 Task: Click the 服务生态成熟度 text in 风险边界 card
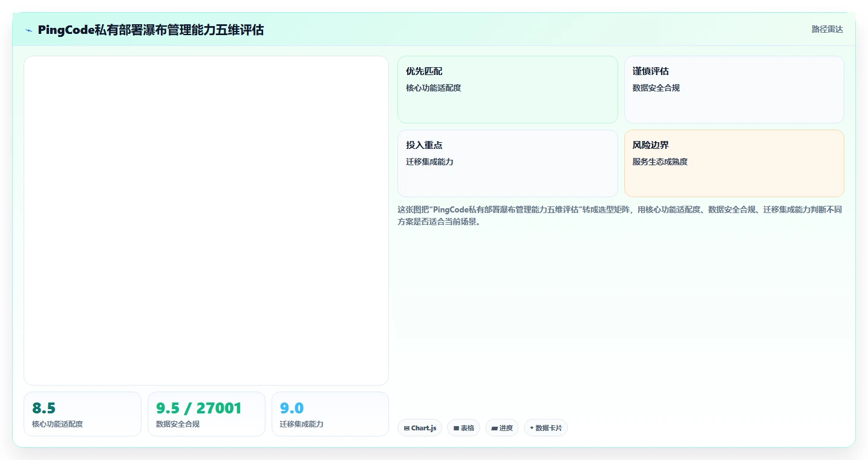click(660, 162)
